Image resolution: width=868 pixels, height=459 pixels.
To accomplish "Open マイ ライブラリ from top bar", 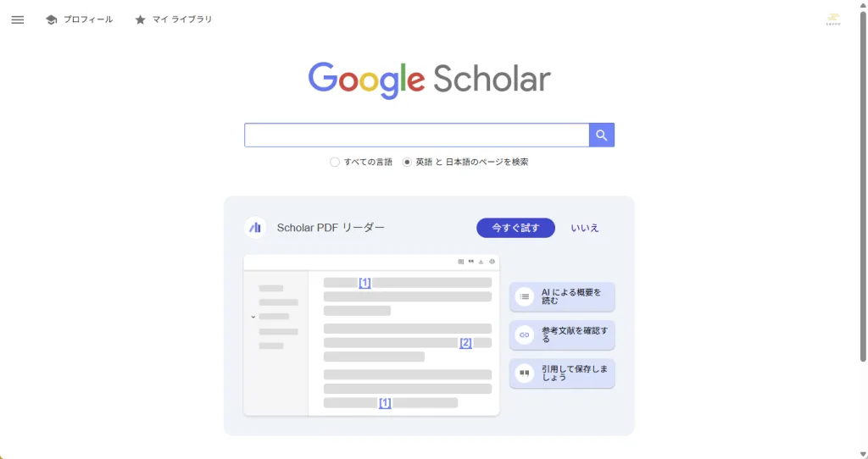I will pos(181,19).
